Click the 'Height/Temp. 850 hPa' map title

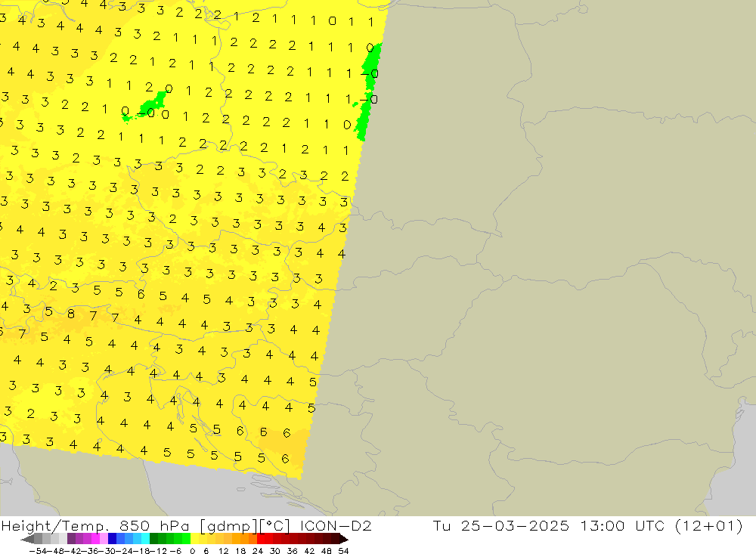[97, 525]
